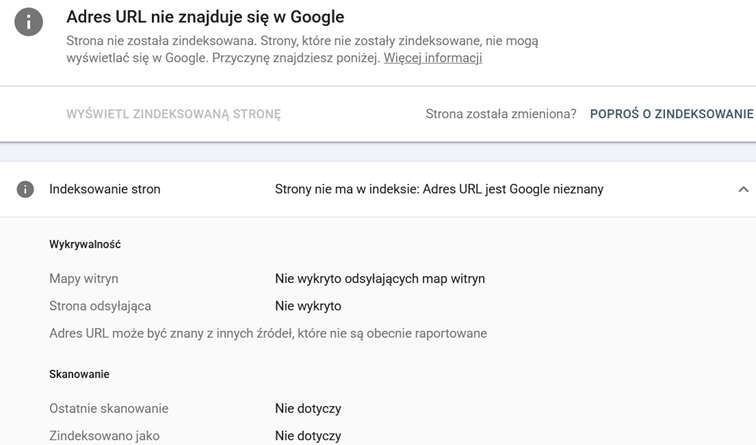Click Nie dotyczy value for Zindeksowano jako
The image size is (756, 445).
[308, 436]
